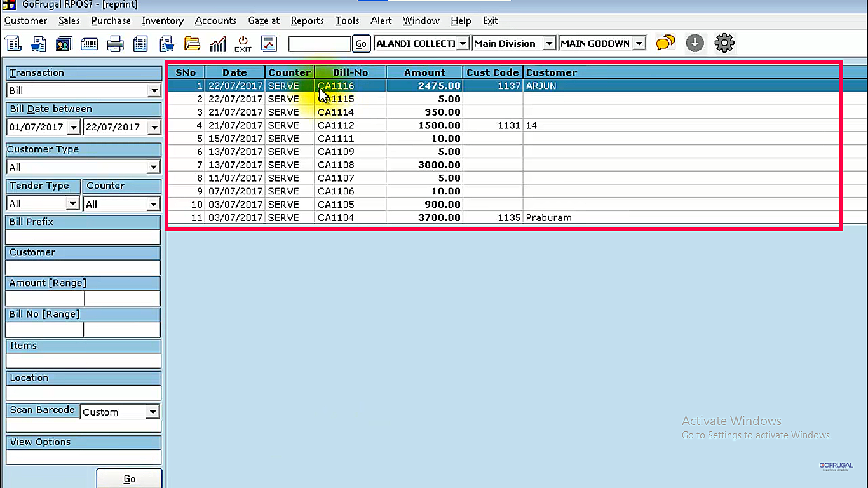Click the View Options input field

pyautogui.click(x=83, y=457)
